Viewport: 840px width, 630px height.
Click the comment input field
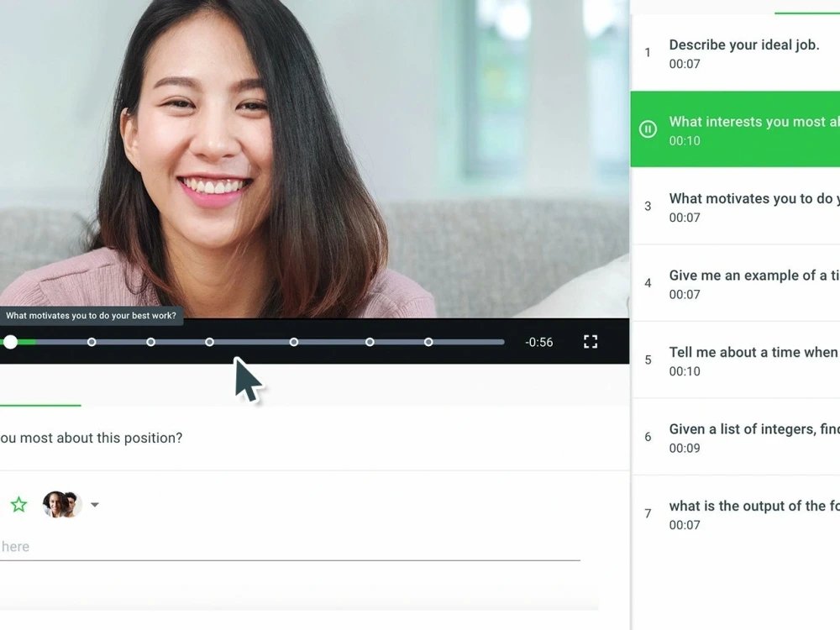pos(289,547)
